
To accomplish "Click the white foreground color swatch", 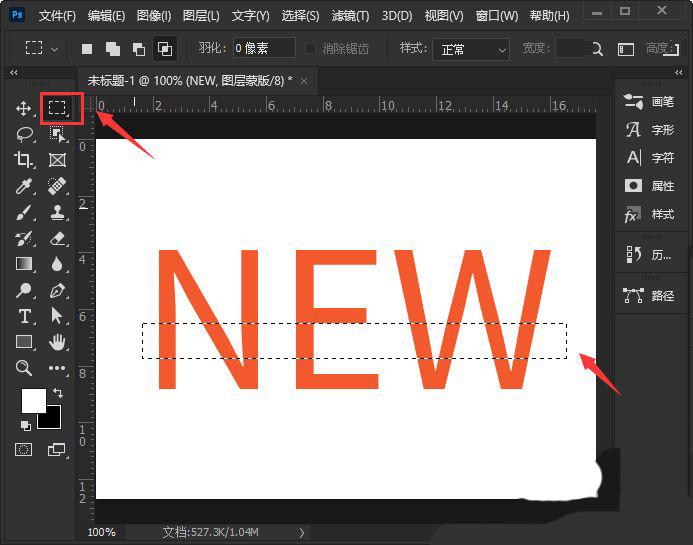I will click(34, 401).
